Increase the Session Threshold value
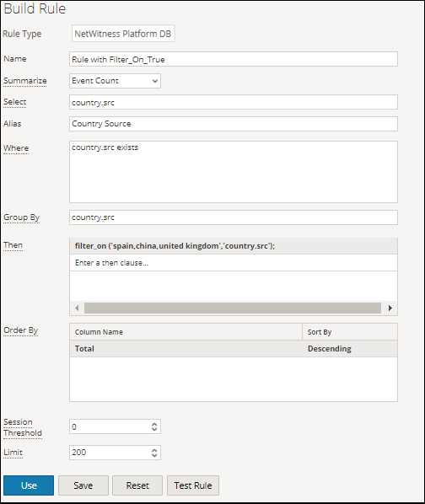 pyautogui.click(x=154, y=424)
